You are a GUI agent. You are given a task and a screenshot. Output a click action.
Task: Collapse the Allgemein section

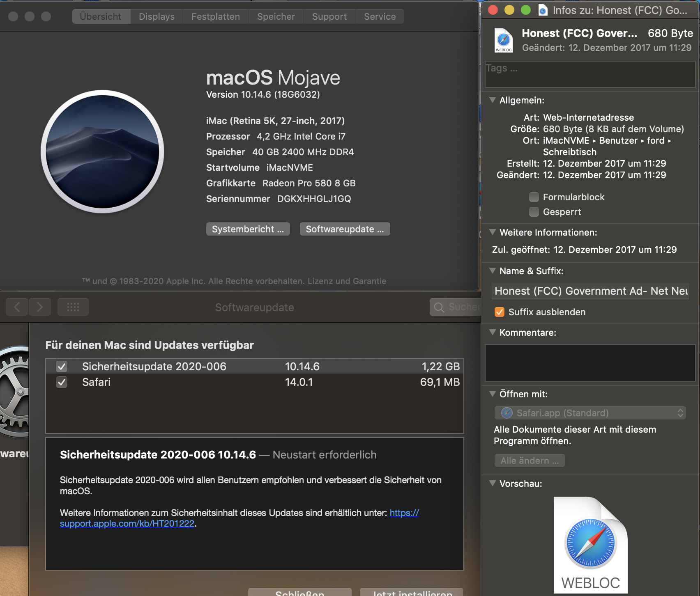(x=493, y=100)
